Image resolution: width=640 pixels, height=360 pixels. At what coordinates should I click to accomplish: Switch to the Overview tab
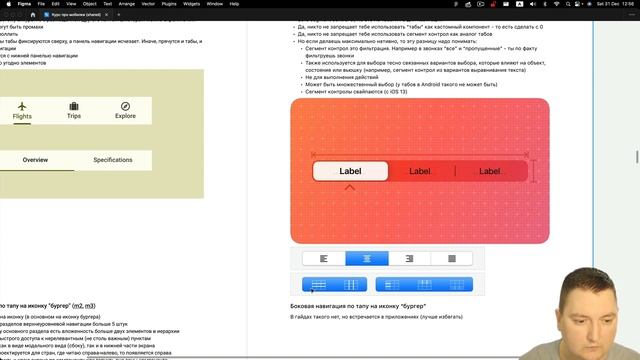pyautogui.click(x=35, y=160)
